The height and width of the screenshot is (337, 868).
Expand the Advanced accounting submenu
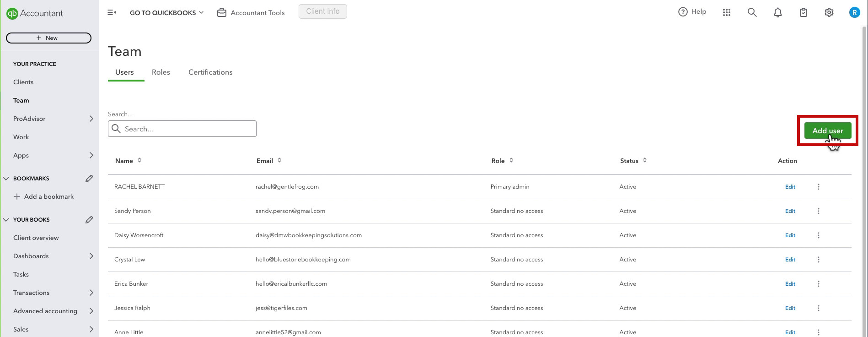(91, 311)
